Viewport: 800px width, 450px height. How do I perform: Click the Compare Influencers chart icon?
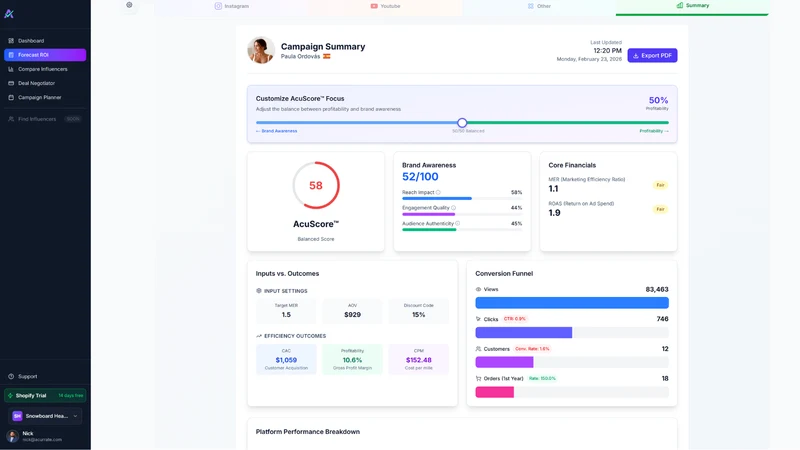(x=11, y=69)
